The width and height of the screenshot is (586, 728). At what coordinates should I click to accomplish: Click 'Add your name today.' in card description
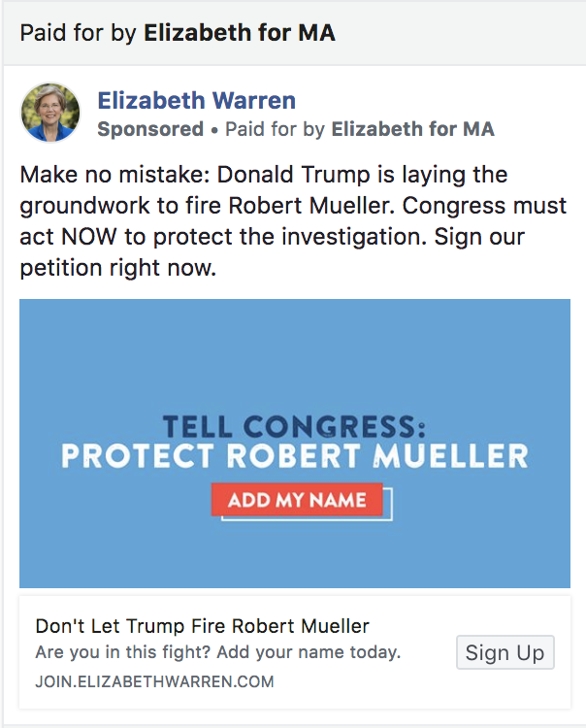click(x=309, y=652)
